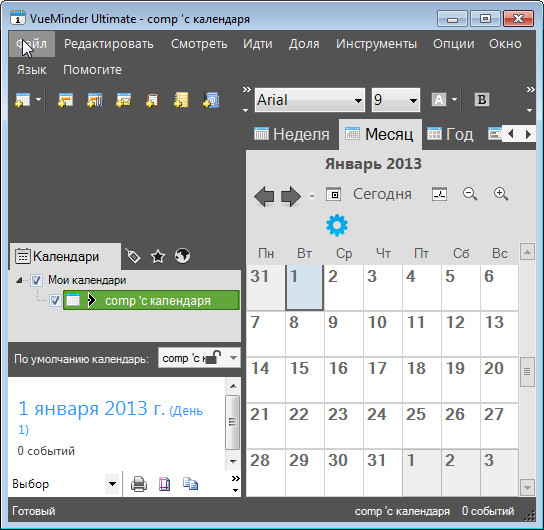Viewport: 544px width, 530px height.
Task: Go to previous month arrow
Action: 264,196
